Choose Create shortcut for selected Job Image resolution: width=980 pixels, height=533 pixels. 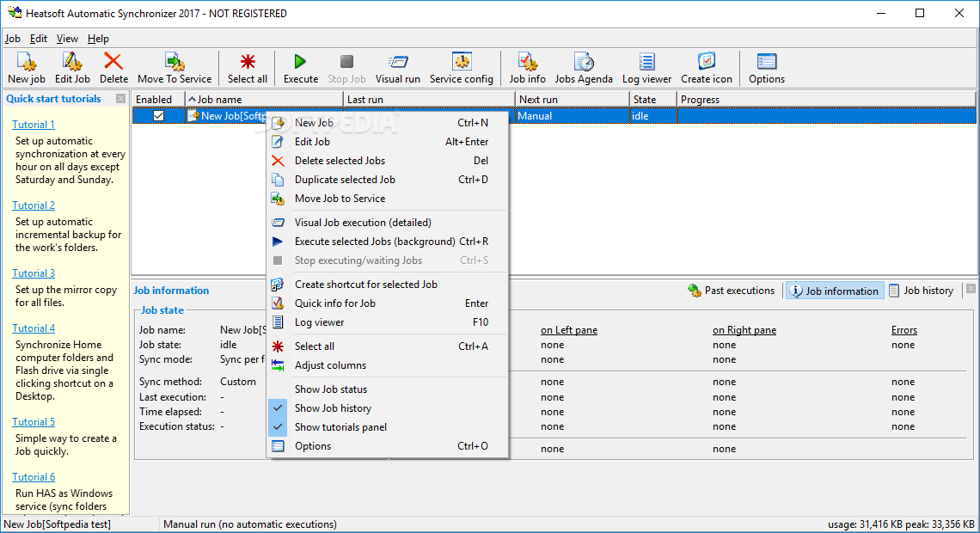pyautogui.click(x=388, y=285)
